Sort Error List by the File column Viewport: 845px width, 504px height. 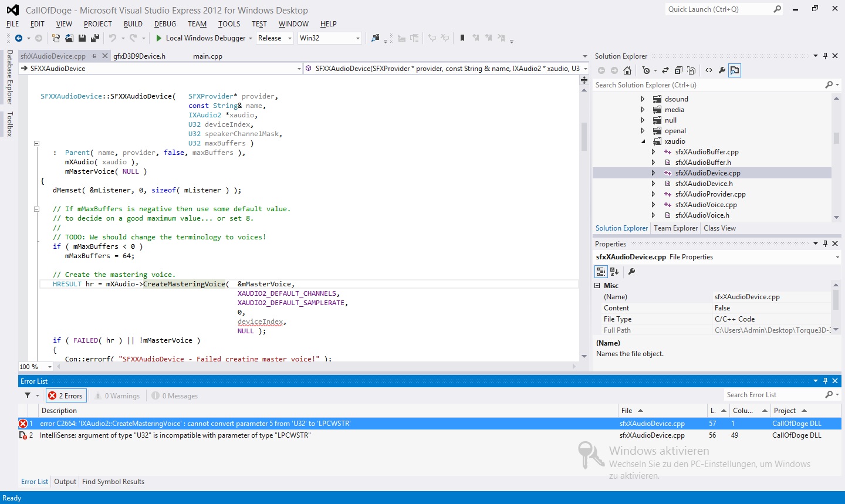tap(663, 411)
